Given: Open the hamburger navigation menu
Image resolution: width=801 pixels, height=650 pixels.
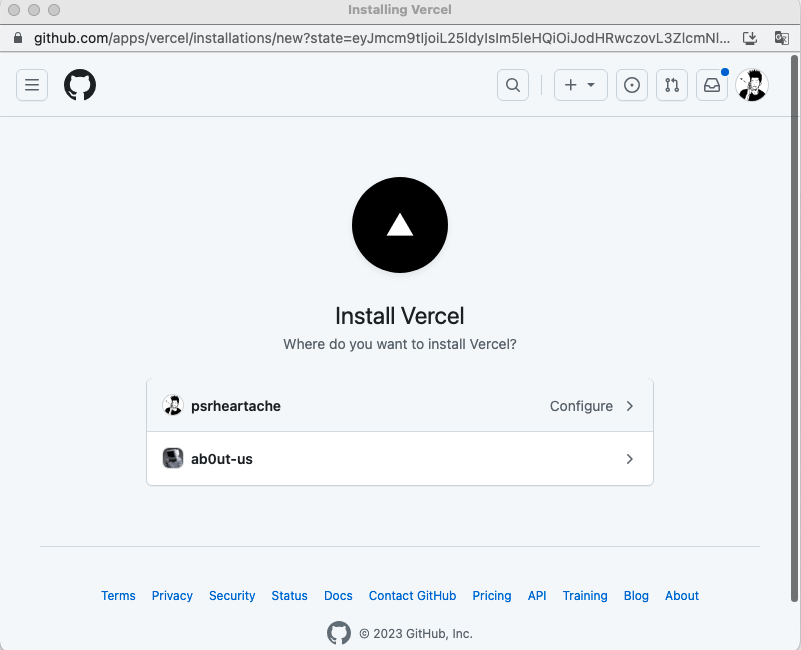Looking at the screenshot, I should pos(32,85).
